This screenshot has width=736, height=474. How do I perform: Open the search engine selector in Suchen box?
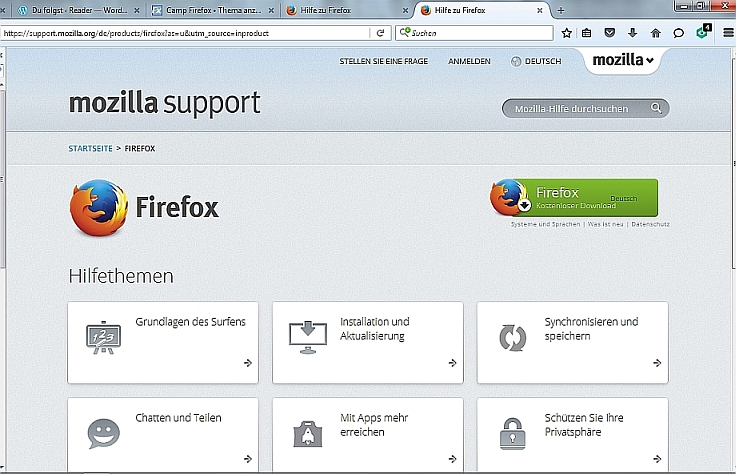[405, 32]
